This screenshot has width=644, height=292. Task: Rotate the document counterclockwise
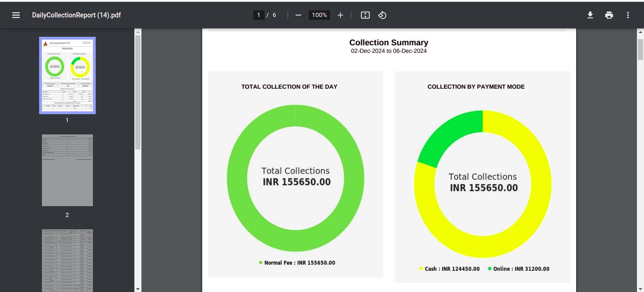click(382, 15)
